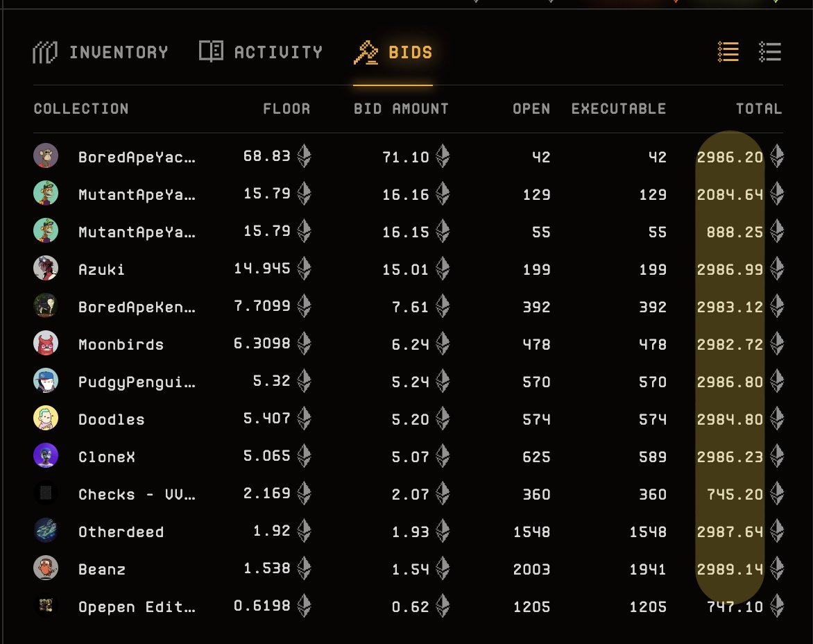Click the Bids gavel icon
The image size is (813, 644).
click(366, 52)
